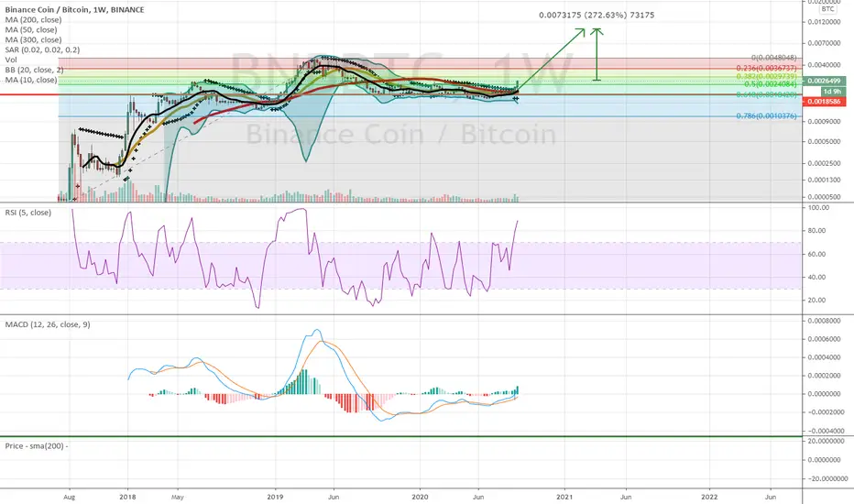Select the Price - sma(200) pane label

37,445
